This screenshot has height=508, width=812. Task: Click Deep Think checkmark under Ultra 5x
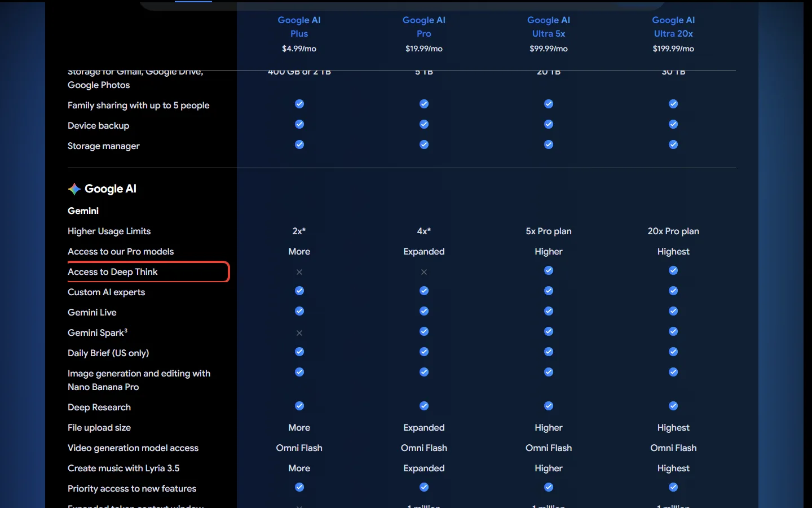(549, 270)
